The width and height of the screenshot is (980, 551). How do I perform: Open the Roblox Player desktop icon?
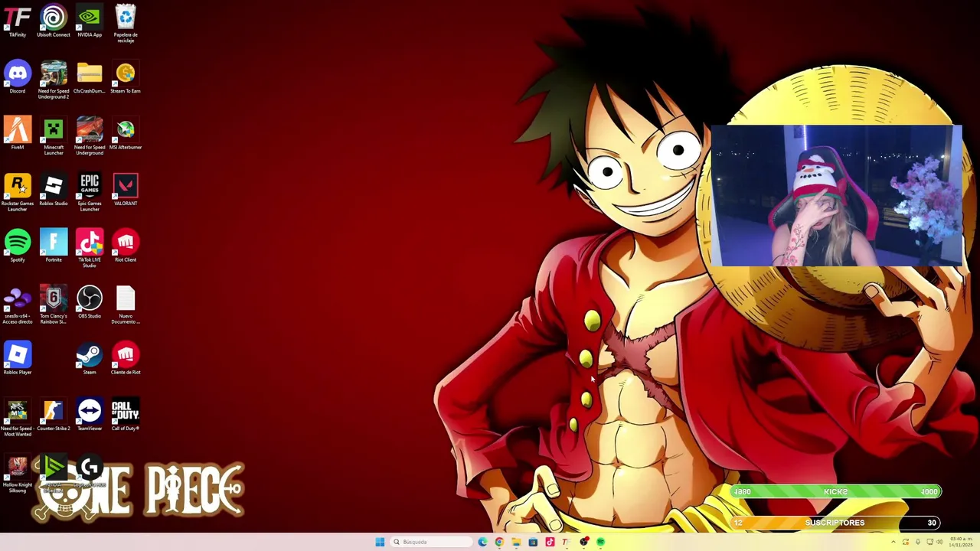click(18, 358)
